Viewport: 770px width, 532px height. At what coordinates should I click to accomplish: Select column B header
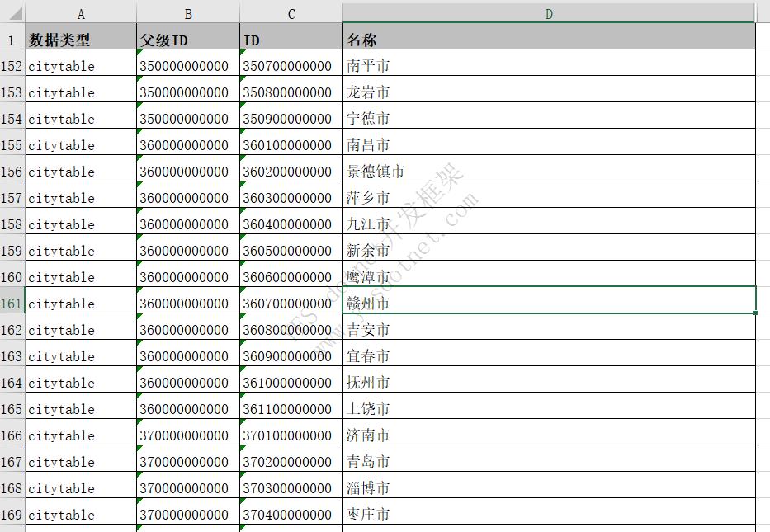188,12
